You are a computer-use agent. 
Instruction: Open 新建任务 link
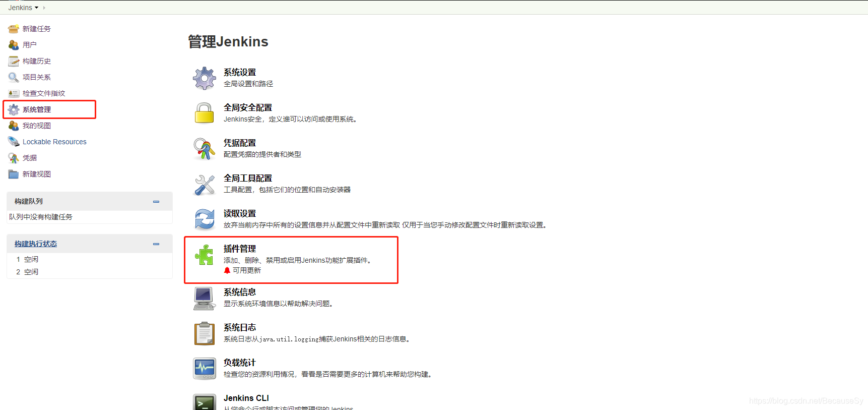37,29
